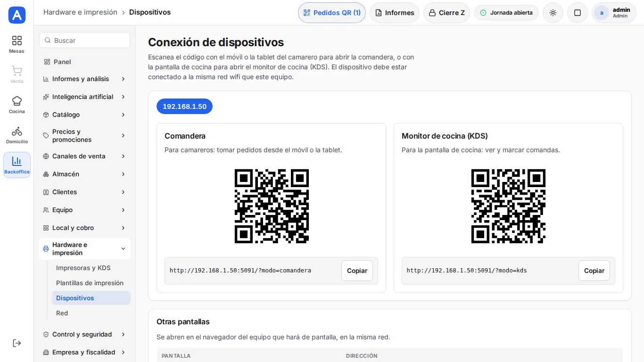Open the Red submenu item

[91, 313]
